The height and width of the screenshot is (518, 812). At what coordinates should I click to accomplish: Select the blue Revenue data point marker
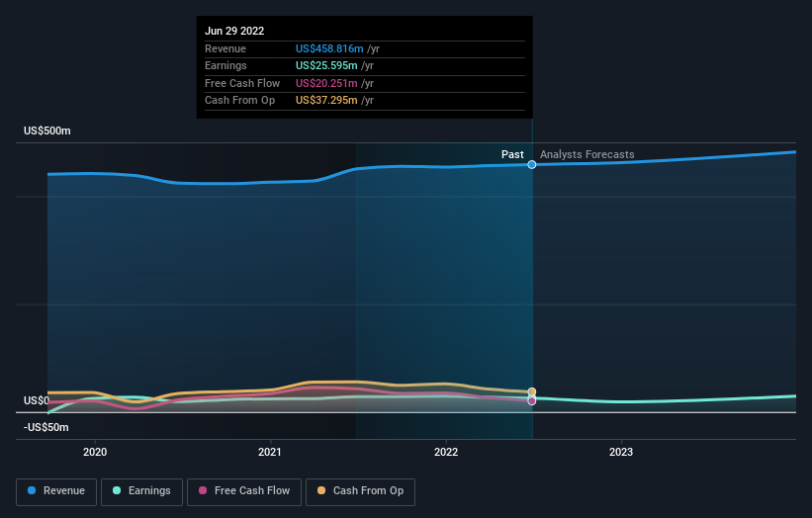point(532,164)
